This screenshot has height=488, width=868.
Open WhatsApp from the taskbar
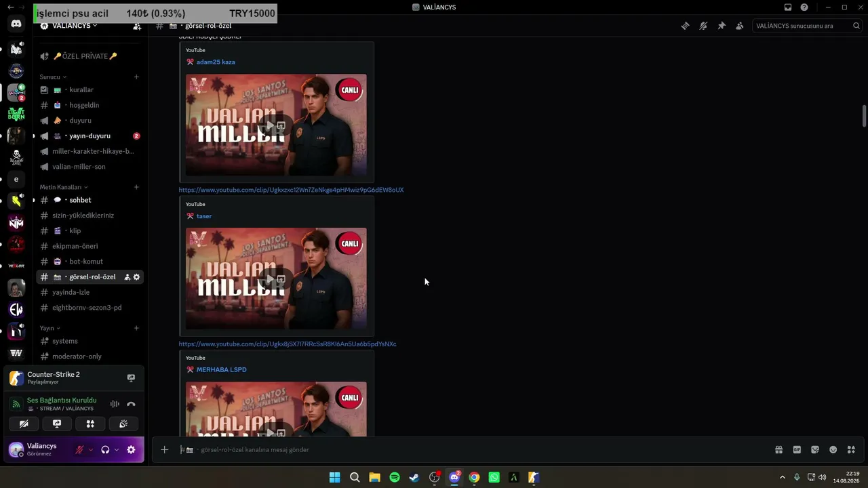click(494, 478)
